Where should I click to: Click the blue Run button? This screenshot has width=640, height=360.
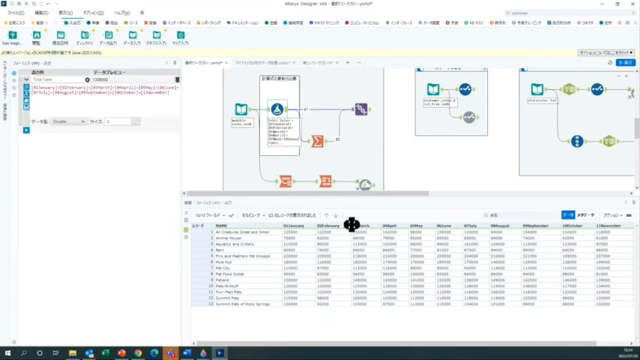(626, 62)
